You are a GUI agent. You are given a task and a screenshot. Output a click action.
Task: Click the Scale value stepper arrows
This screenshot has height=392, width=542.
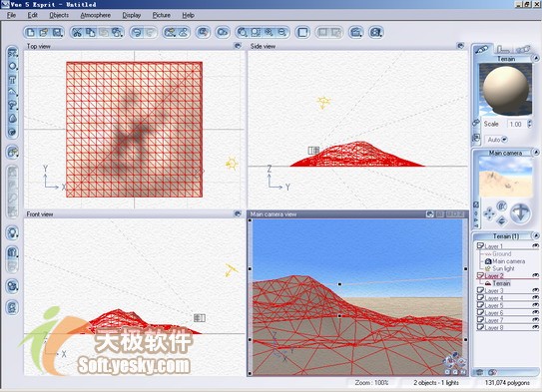530,124
